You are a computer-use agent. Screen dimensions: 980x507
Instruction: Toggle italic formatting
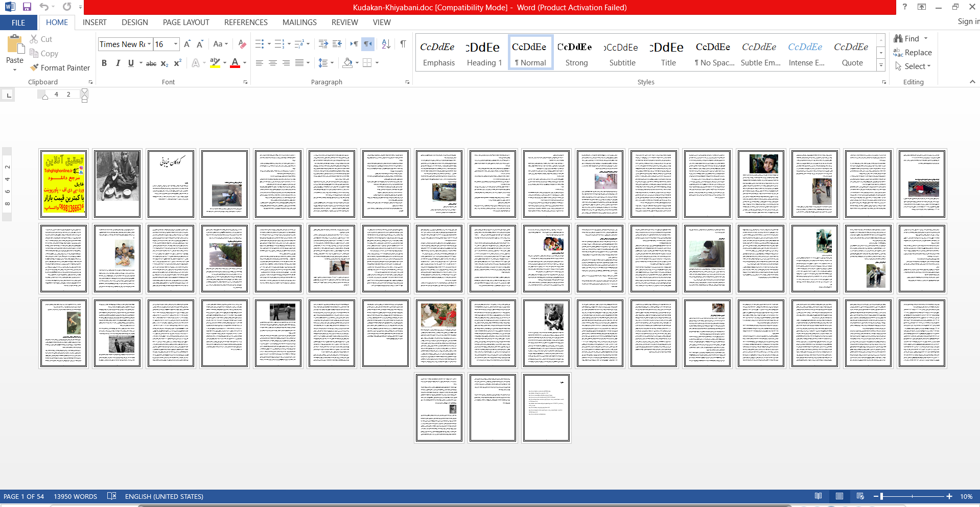click(x=118, y=63)
